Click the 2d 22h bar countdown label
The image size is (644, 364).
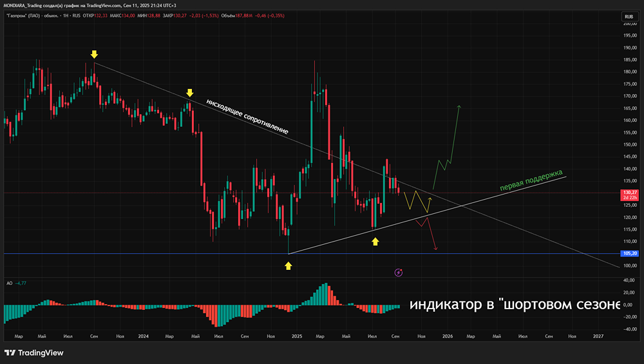tap(630, 198)
